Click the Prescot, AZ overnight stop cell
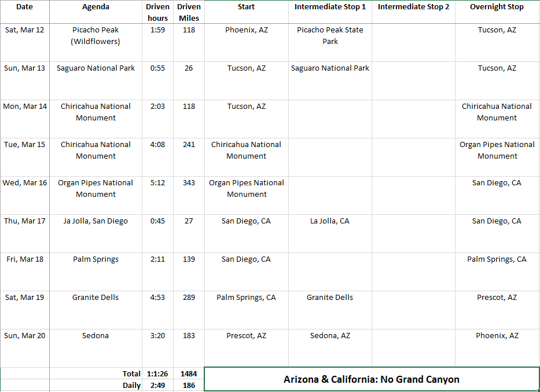Screen dimensions: 540x392 coord(497,298)
